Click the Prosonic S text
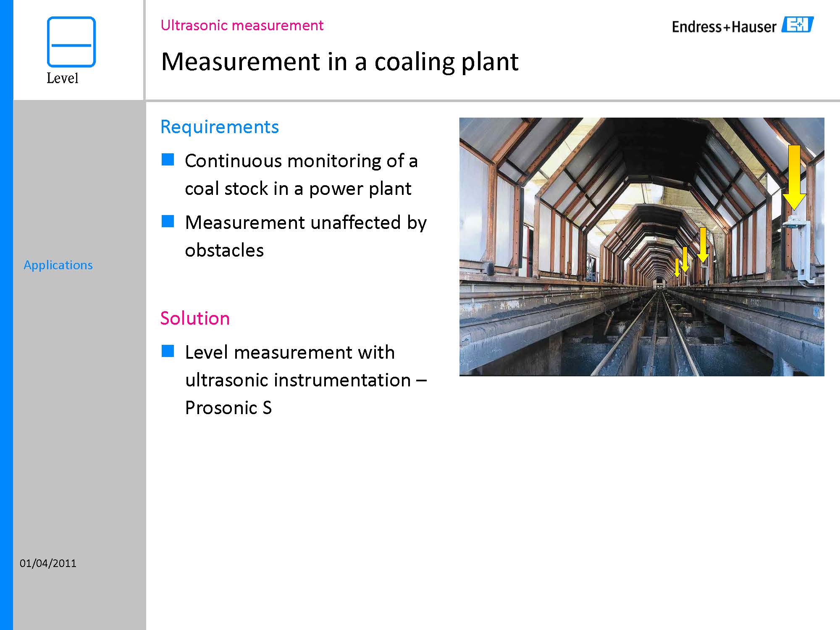 coord(228,408)
